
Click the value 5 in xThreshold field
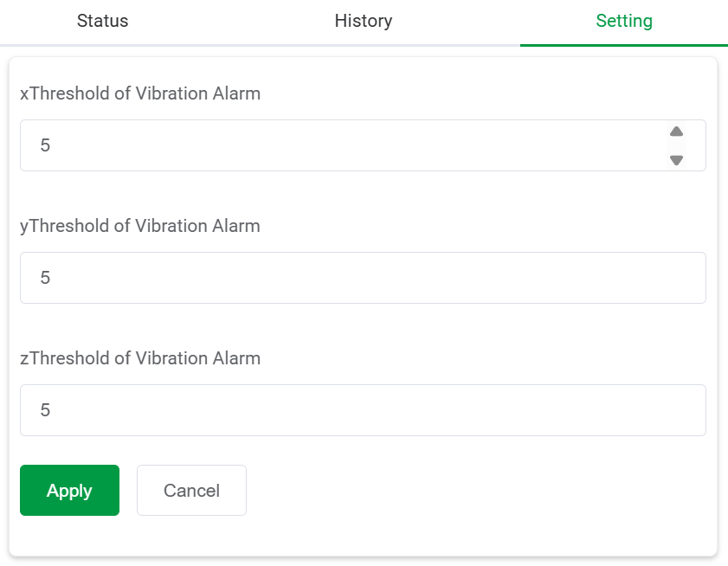(x=46, y=145)
